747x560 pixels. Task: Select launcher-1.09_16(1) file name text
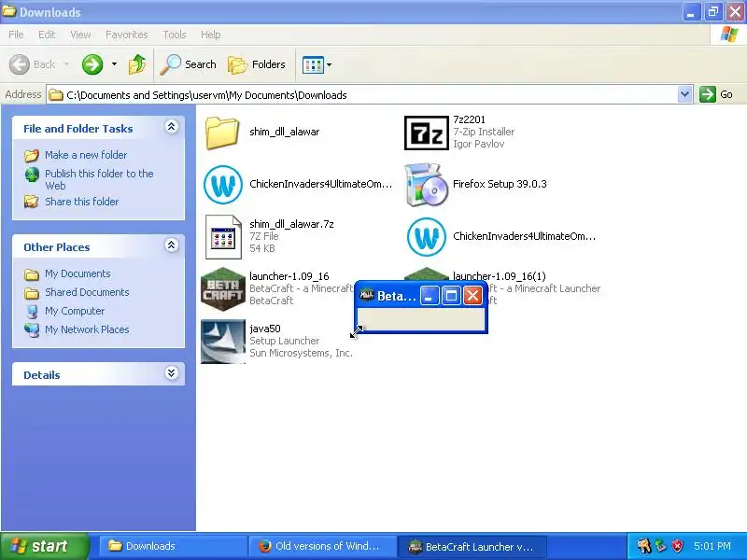tap(500, 276)
